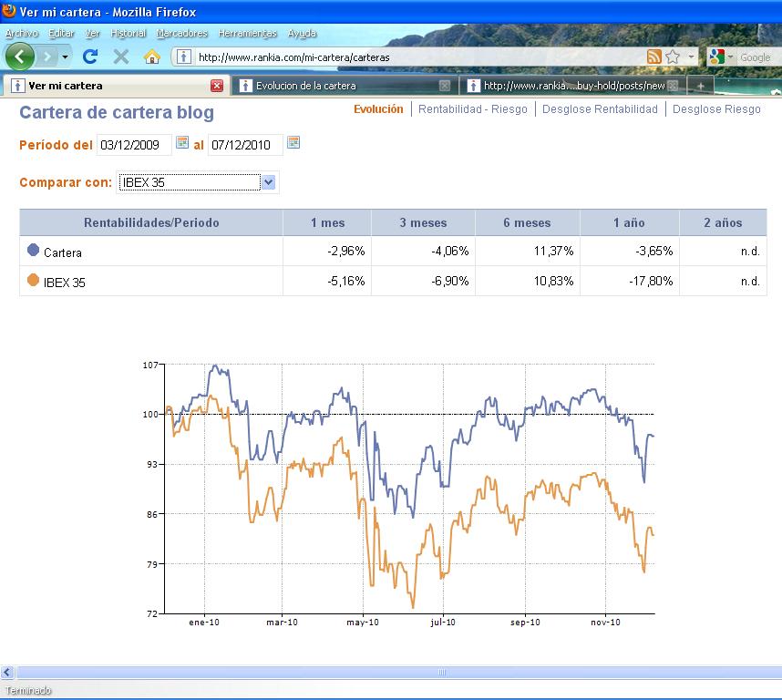Click IBEX 35 3 meses value -6,90%

[450, 282]
